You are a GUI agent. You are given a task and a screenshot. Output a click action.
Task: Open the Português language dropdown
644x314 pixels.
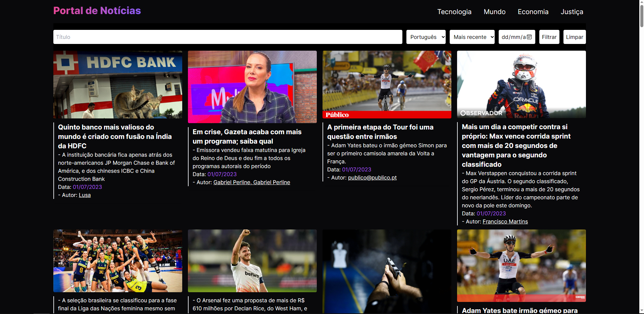pyautogui.click(x=426, y=37)
